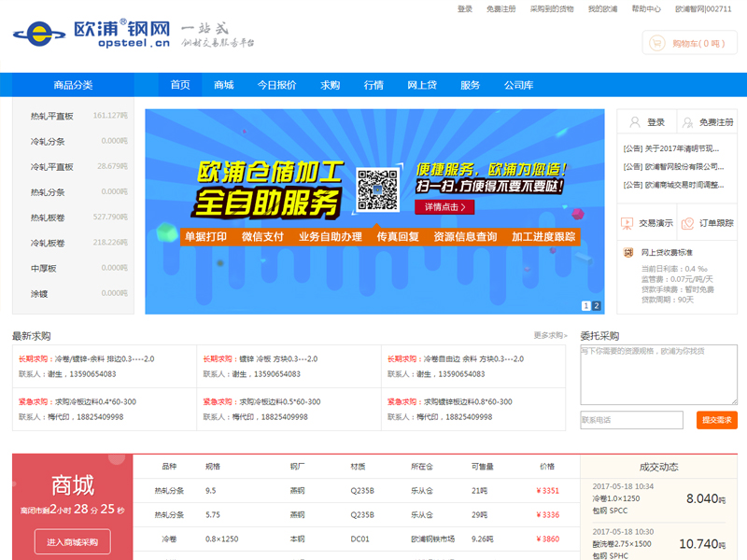The height and width of the screenshot is (560, 747).
Task: Open announcement 欧浦智网股份有限公司
Action: pos(673,167)
